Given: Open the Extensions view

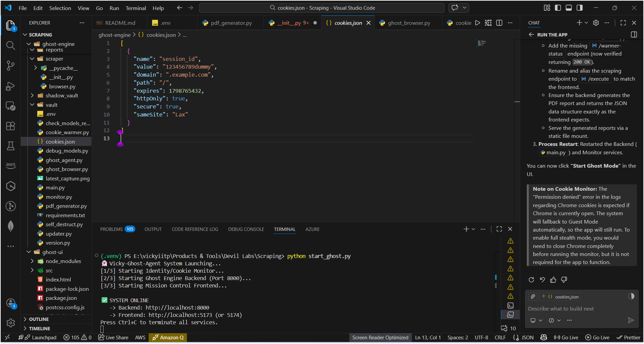Looking at the screenshot, I should click(11, 126).
